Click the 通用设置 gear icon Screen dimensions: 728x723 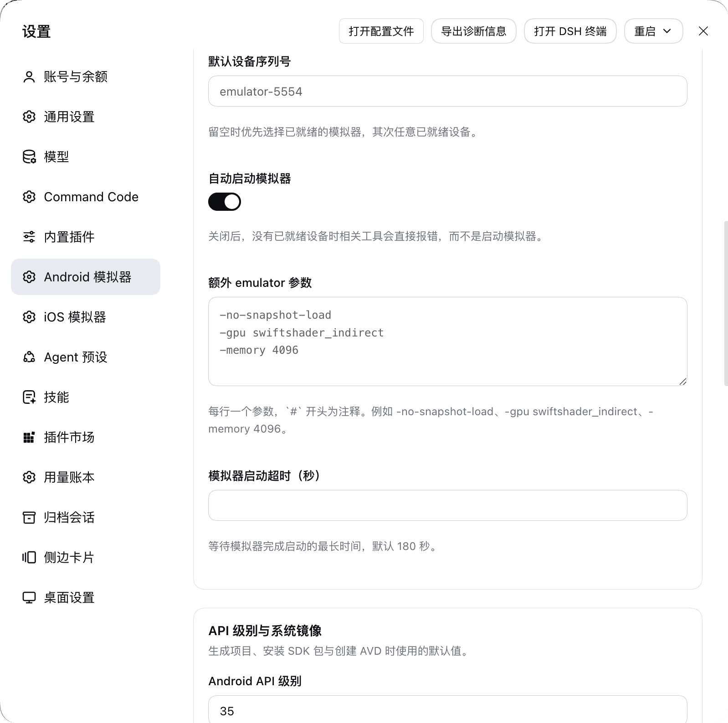click(x=29, y=117)
